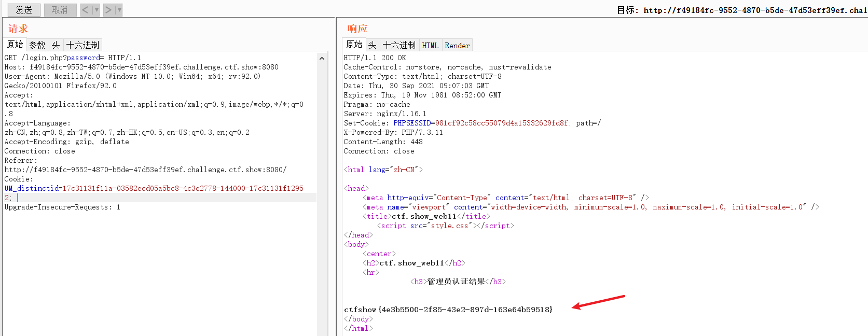The image size is (868, 336).
Task: Select the request 原始 tab
Action: [15, 45]
